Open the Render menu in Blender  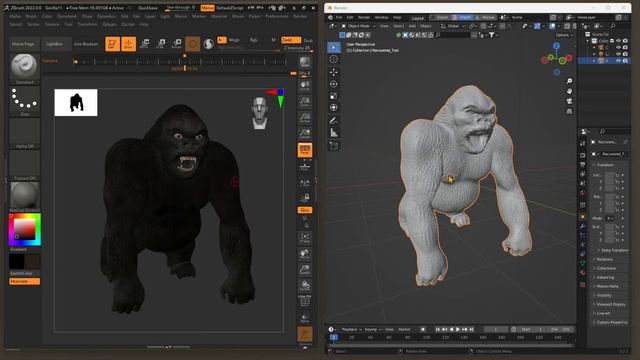pos(364,18)
